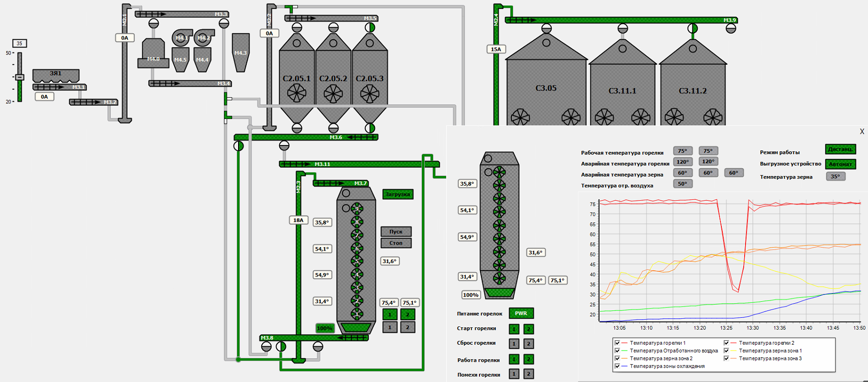Click the PWR burner power button
Viewport: 868px width, 382px height.
coord(521,313)
